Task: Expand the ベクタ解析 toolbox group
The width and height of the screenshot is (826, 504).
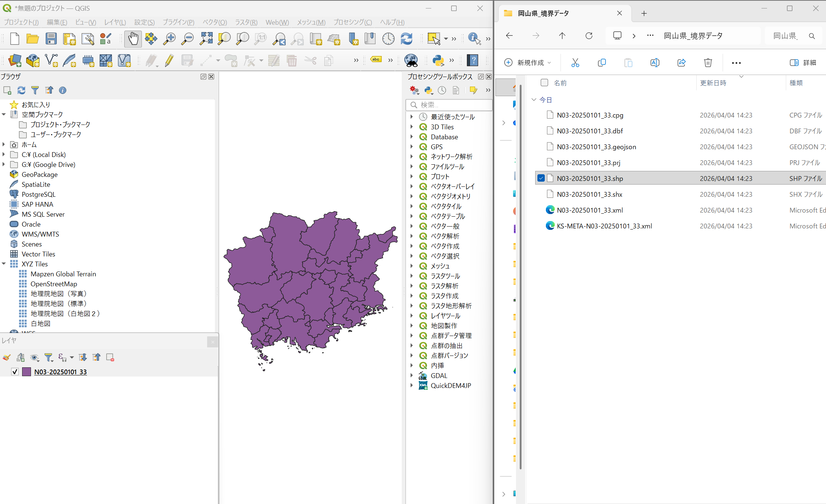Action: 411,236
